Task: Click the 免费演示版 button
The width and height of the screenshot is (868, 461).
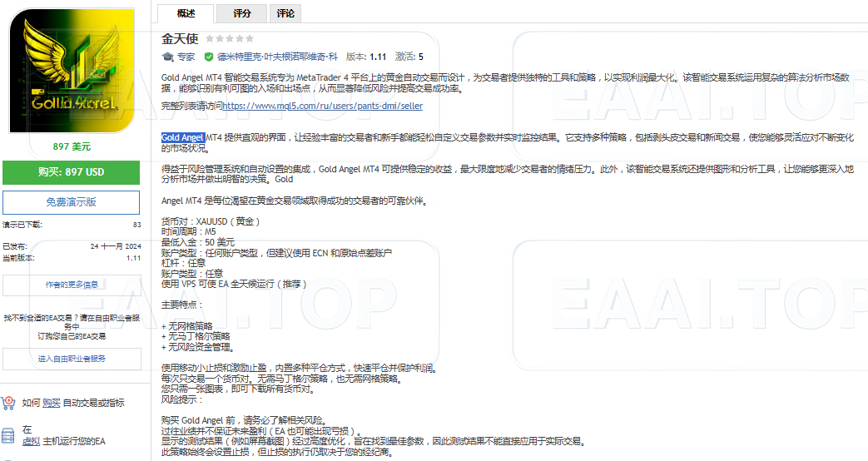Action: (x=71, y=202)
